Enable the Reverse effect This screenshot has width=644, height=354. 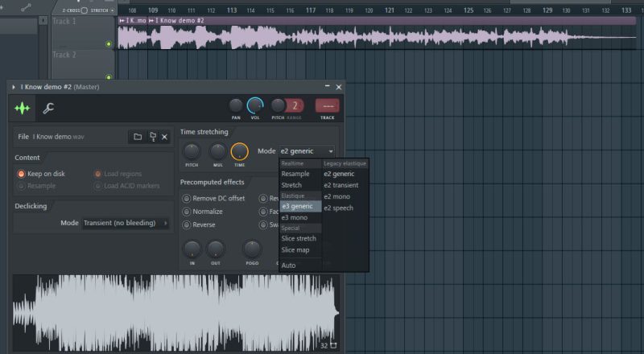point(199,224)
